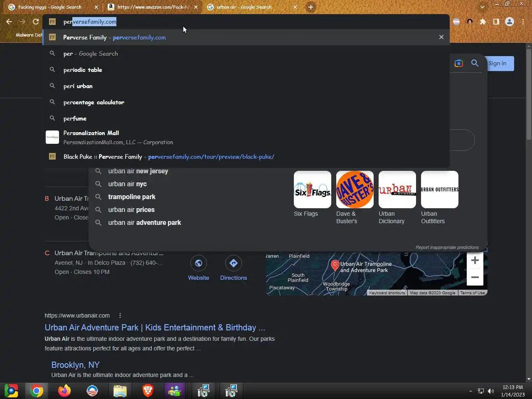Viewport: 532px width, 399px height.
Task: Go back to the previous page
Action: (x=9, y=22)
